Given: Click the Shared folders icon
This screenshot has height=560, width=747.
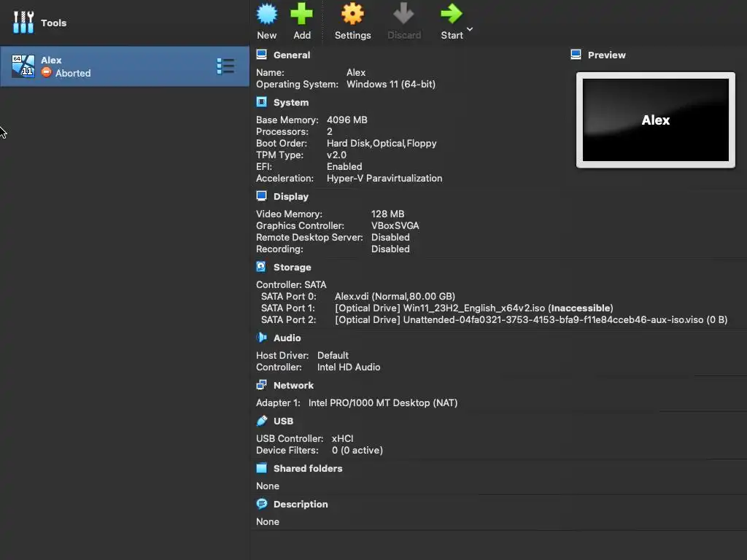Looking at the screenshot, I should point(262,467).
